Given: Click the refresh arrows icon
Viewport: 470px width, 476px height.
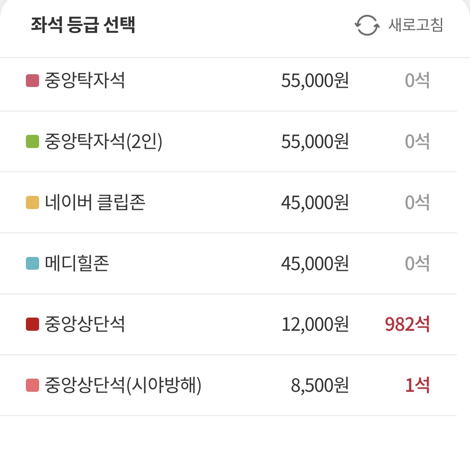Looking at the screenshot, I should (x=367, y=25).
